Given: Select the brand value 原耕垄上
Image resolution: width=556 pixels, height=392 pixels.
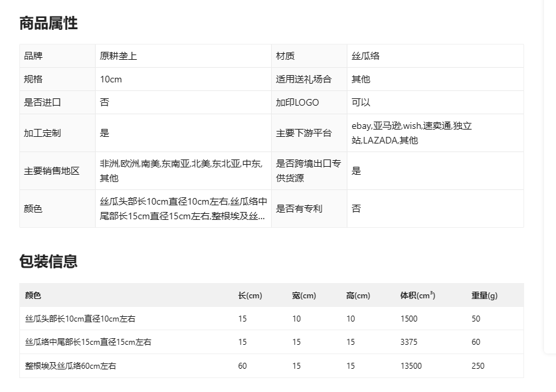Looking at the screenshot, I should (x=118, y=56).
